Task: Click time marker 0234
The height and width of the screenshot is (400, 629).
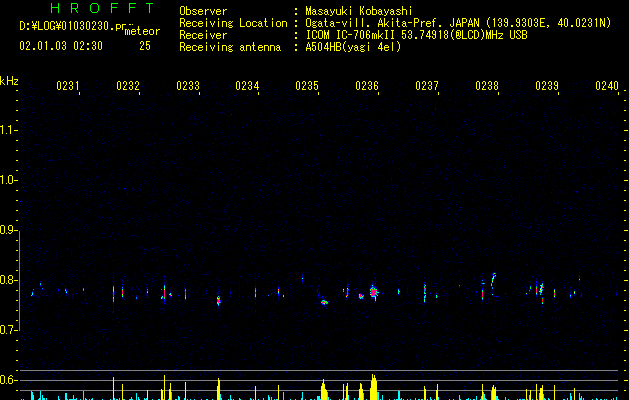Action: 247,86
